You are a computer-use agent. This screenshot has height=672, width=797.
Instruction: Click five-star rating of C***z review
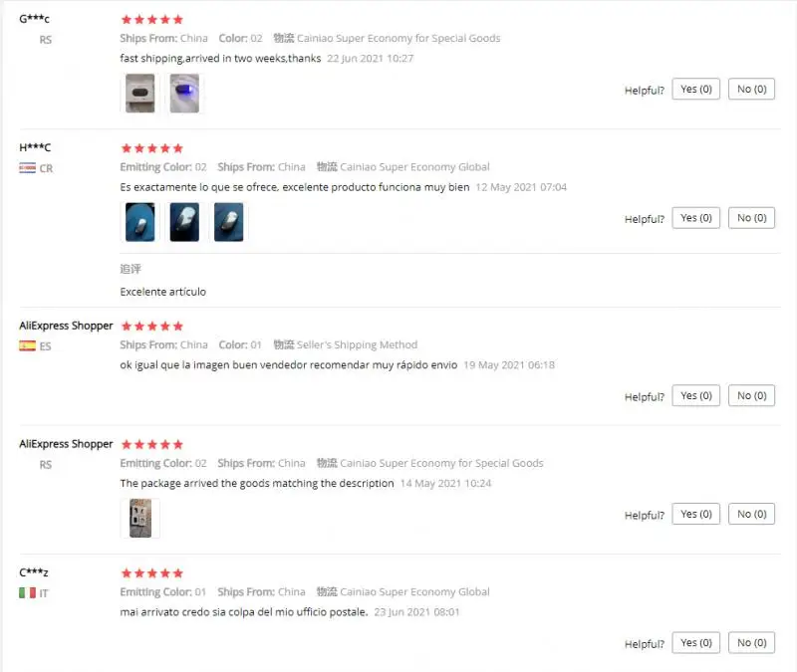click(152, 573)
